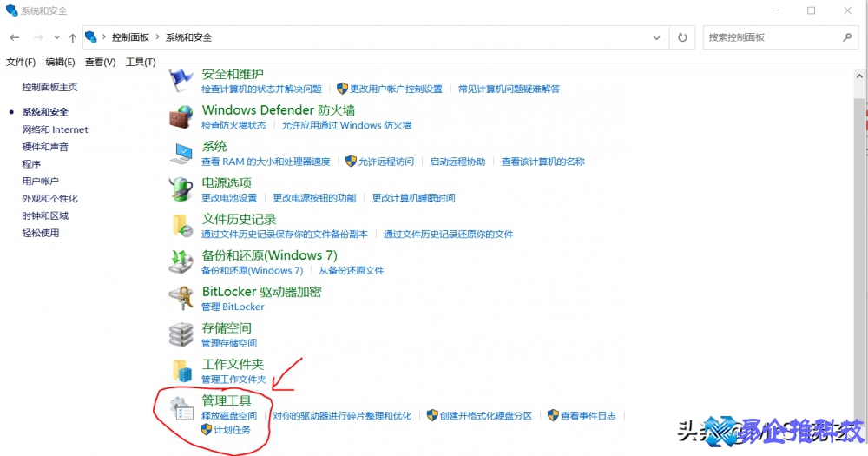The image size is (868, 456).
Task: Open the 文件(F) menu
Action: pos(21,62)
